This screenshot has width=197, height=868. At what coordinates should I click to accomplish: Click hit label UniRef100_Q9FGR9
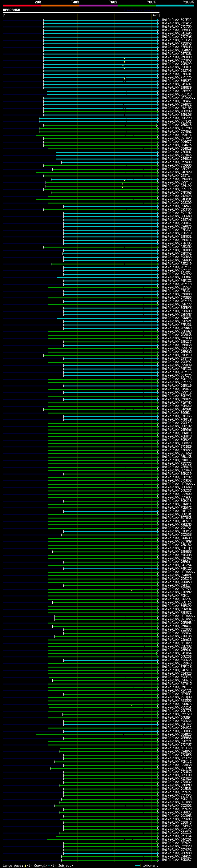coord(177,64)
